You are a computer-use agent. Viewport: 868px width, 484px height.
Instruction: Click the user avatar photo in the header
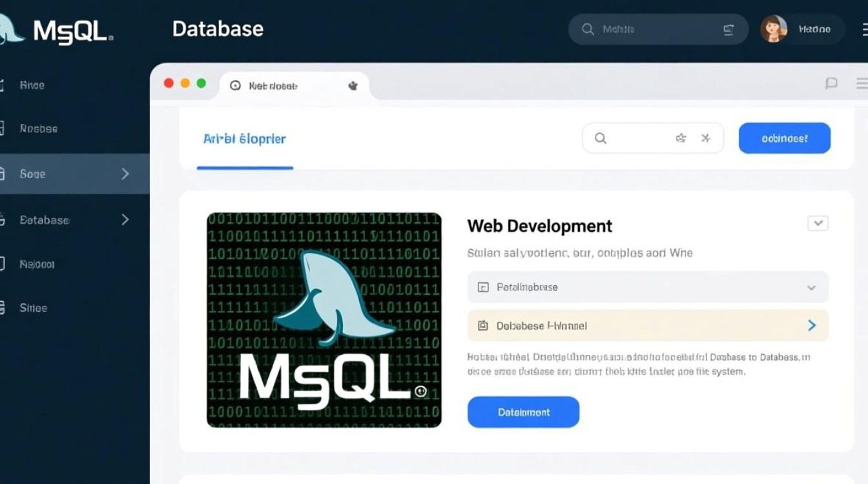773,28
